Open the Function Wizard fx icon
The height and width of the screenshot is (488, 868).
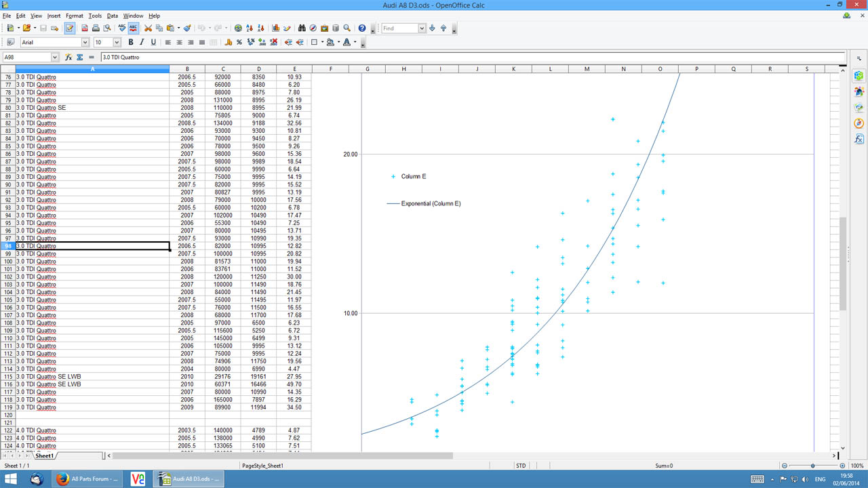pos(68,58)
